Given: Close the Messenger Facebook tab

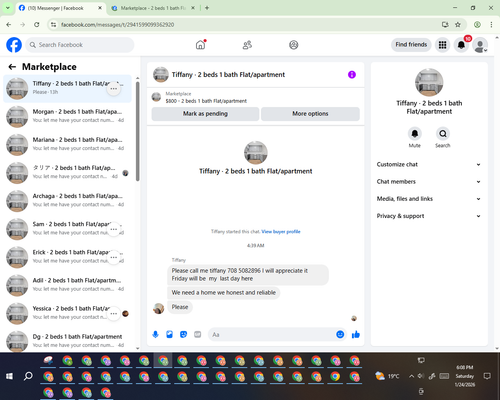Looking at the screenshot, I should pyautogui.click(x=100, y=8).
